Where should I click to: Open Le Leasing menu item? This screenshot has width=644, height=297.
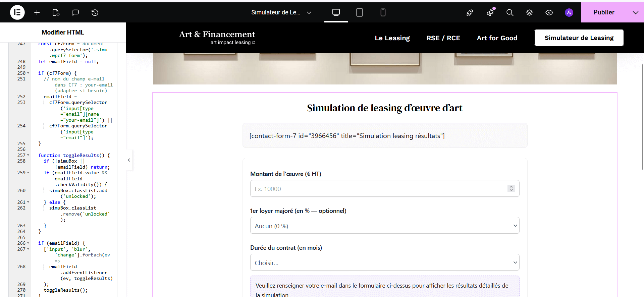[x=392, y=38]
